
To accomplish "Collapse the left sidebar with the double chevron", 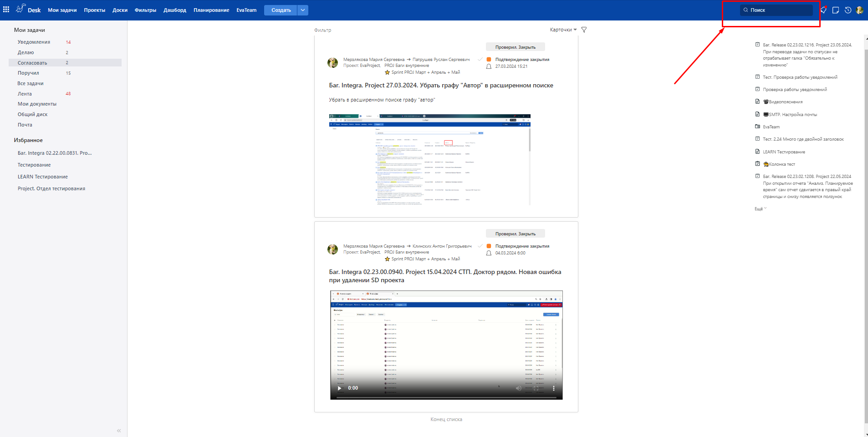I will tap(119, 431).
